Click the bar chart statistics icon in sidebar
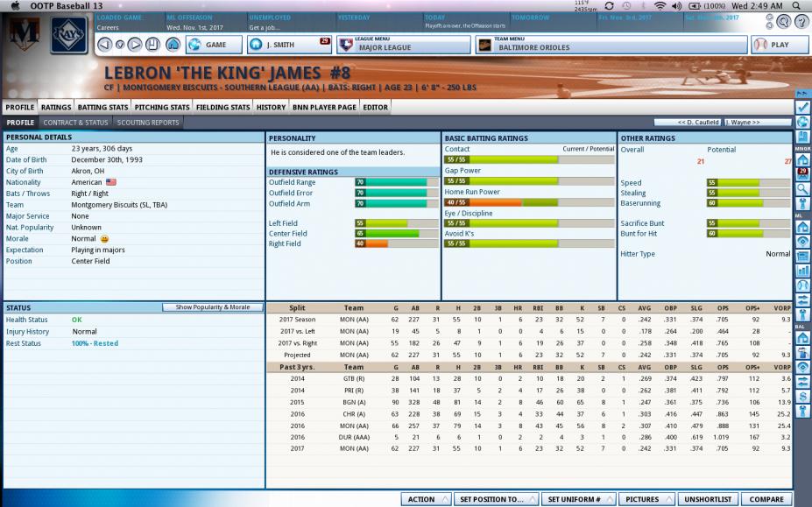812x507 pixels. 802,271
